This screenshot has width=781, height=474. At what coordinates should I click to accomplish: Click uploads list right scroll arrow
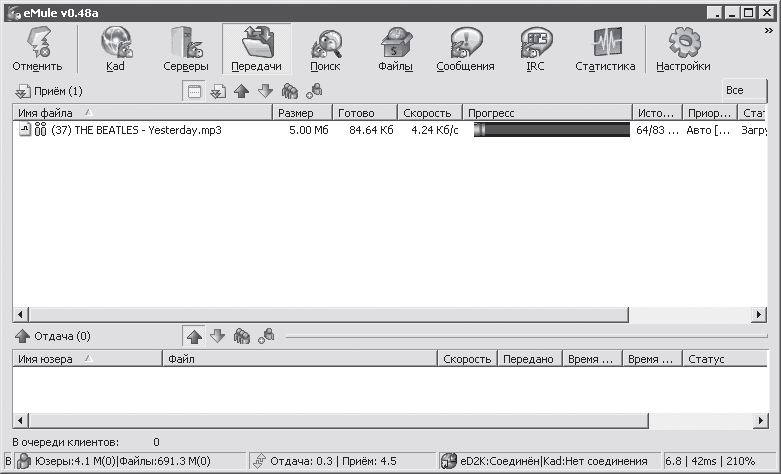pyautogui.click(x=760, y=421)
